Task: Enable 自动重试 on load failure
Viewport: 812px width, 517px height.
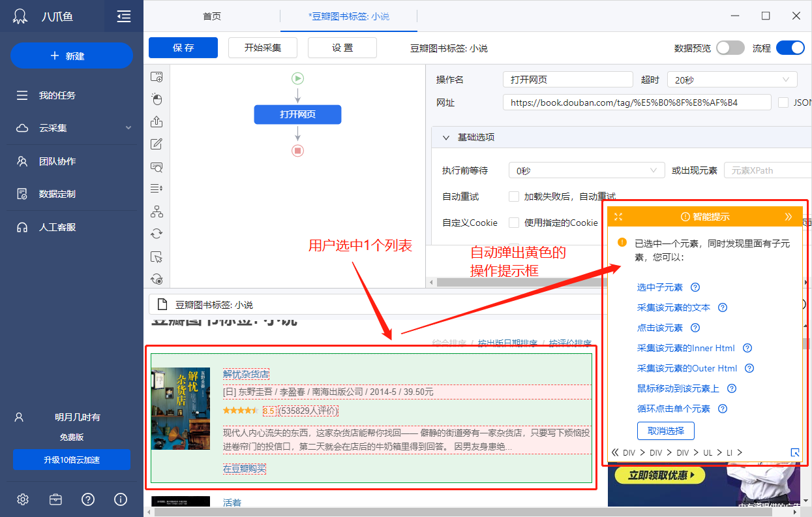Action: coord(514,196)
